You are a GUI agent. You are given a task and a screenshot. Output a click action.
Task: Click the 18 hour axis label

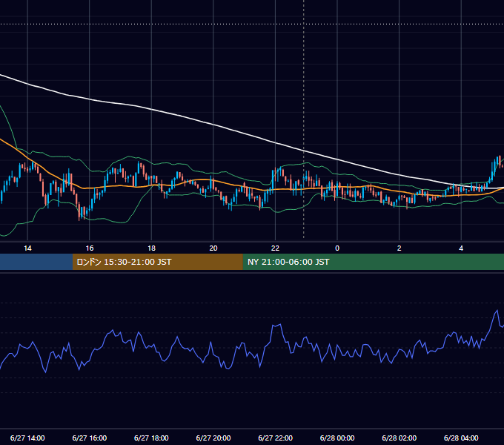151,248
